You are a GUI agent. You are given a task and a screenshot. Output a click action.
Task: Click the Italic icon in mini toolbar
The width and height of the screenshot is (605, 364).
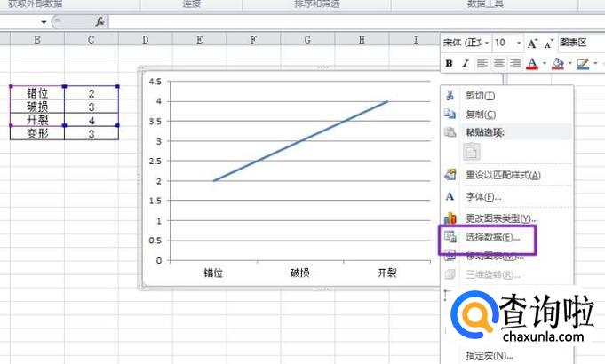tap(466, 63)
